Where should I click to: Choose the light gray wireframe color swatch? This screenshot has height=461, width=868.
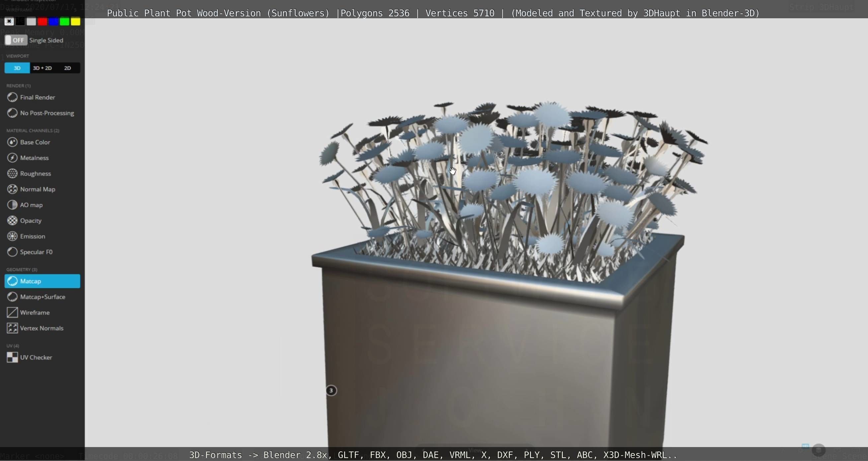coord(31,22)
